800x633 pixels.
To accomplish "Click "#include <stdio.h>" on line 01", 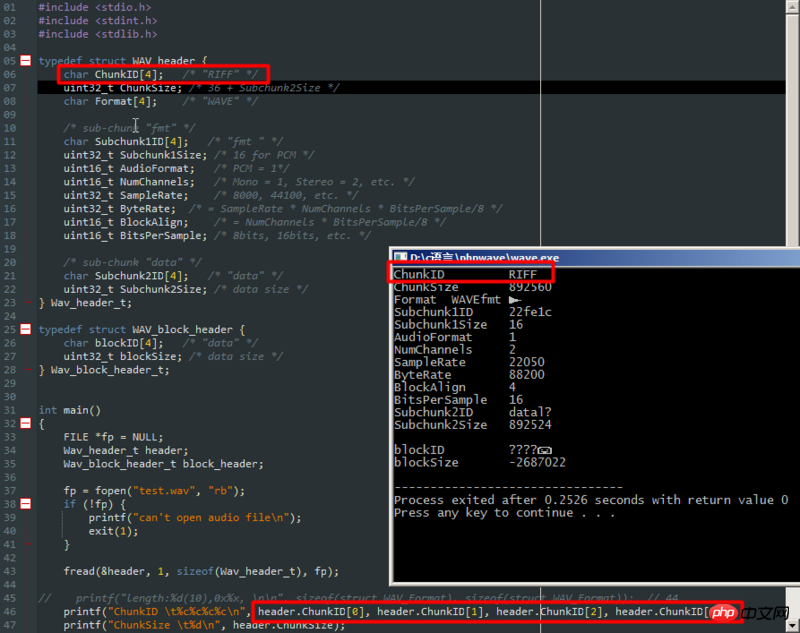I will pos(95,7).
